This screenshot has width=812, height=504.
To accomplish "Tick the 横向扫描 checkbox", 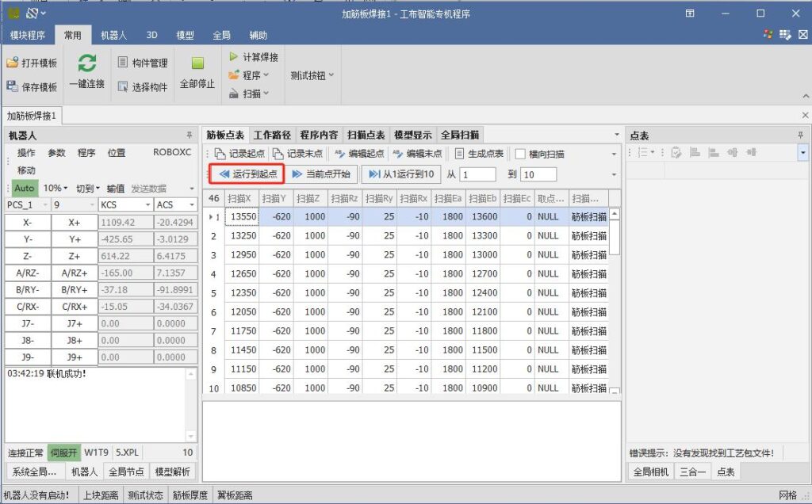I will click(x=520, y=155).
